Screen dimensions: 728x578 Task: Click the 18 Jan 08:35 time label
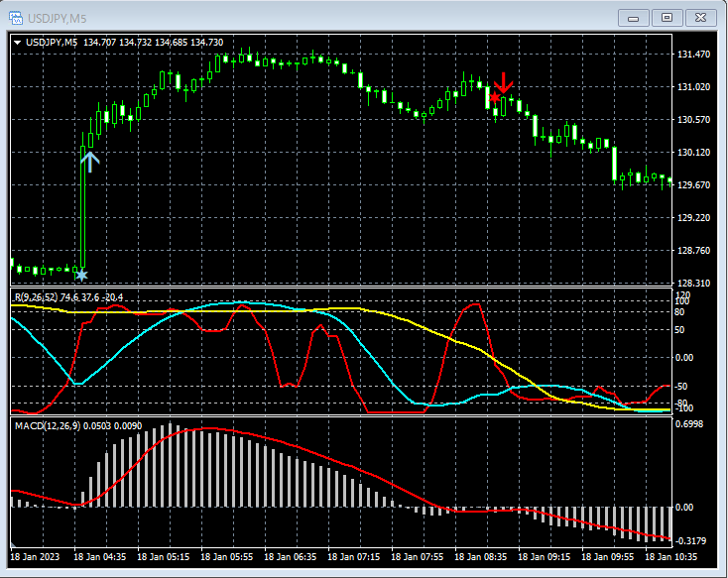click(482, 558)
